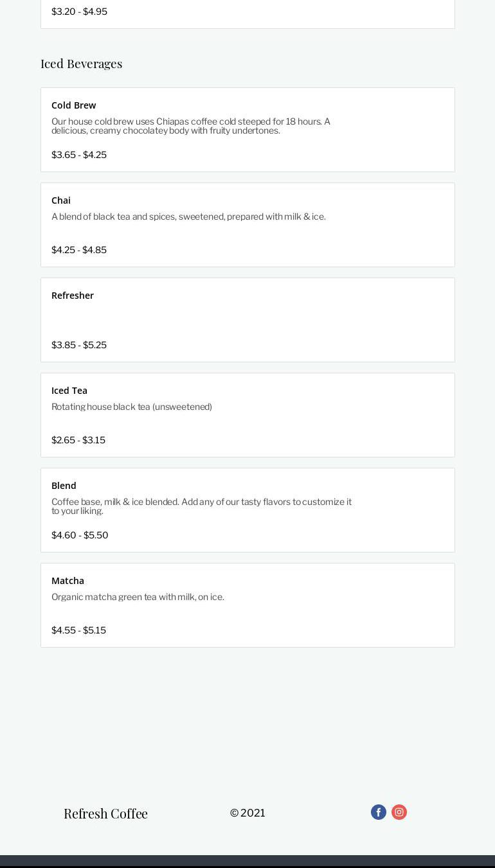Click the Iced Tea price $2.65 - $3.15
This screenshot has width=495, height=868.
78,440
